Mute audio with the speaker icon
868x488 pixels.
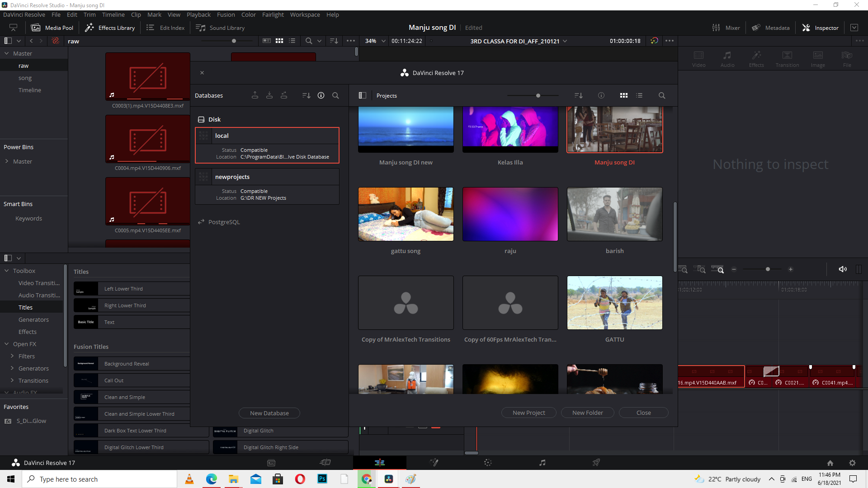(843, 269)
